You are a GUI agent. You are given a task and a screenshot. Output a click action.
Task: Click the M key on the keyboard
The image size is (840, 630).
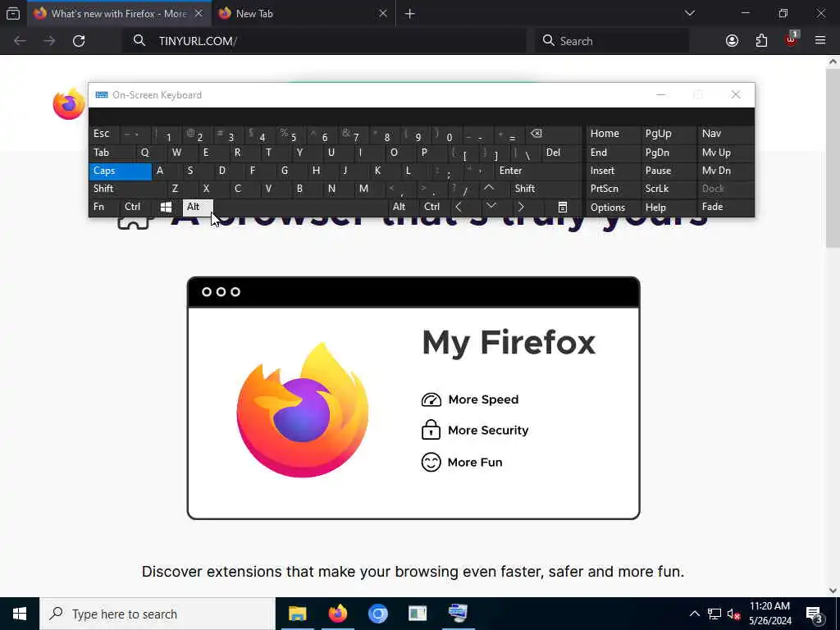point(370,189)
